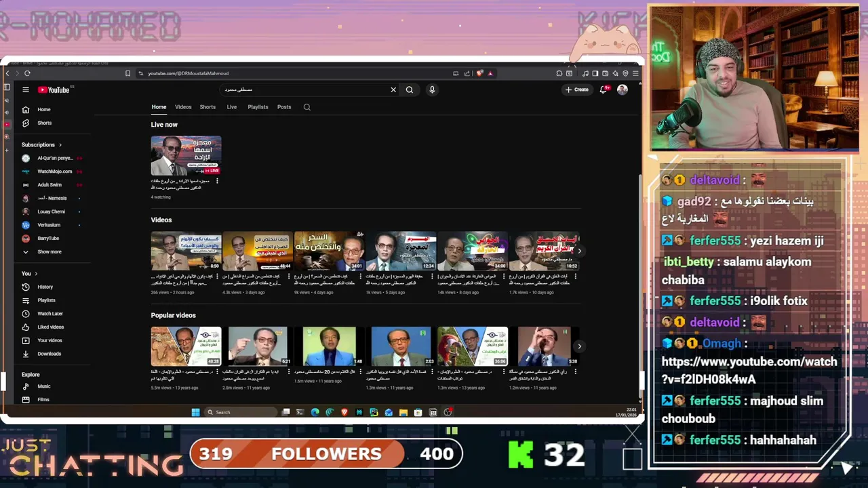
Task: Open the notifications bell
Action: point(603,89)
